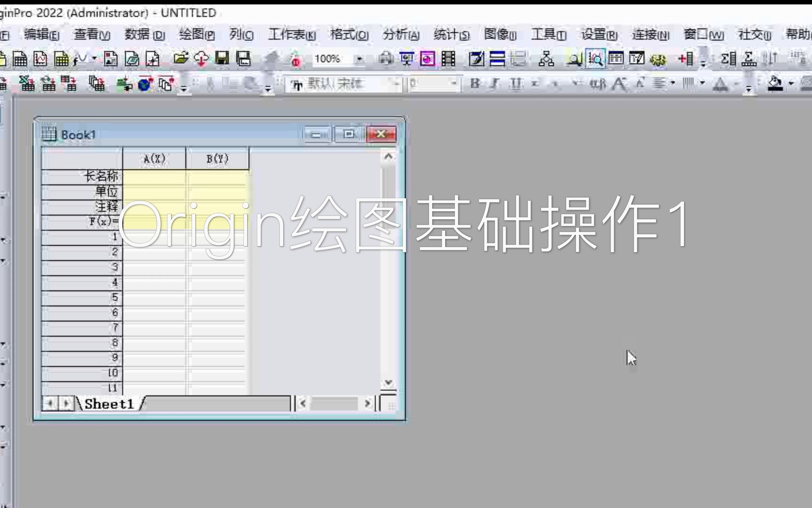
Task: Click the fill color paint bucket swatch
Action: coord(775,83)
